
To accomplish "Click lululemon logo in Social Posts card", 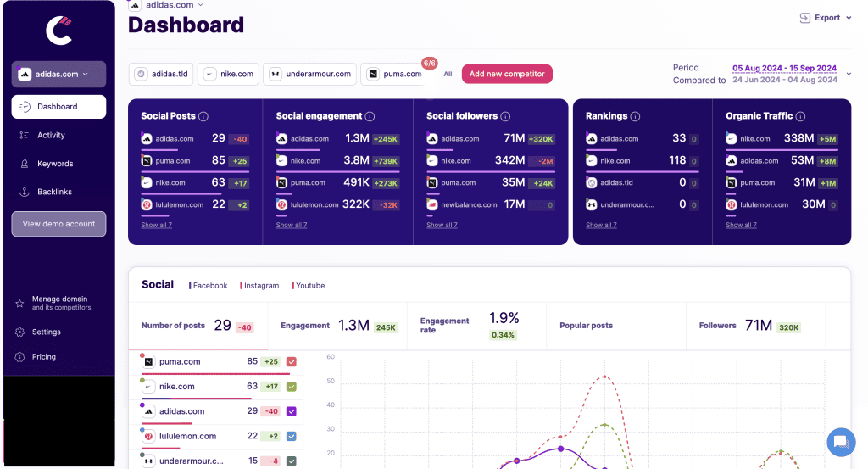I will [x=147, y=205].
